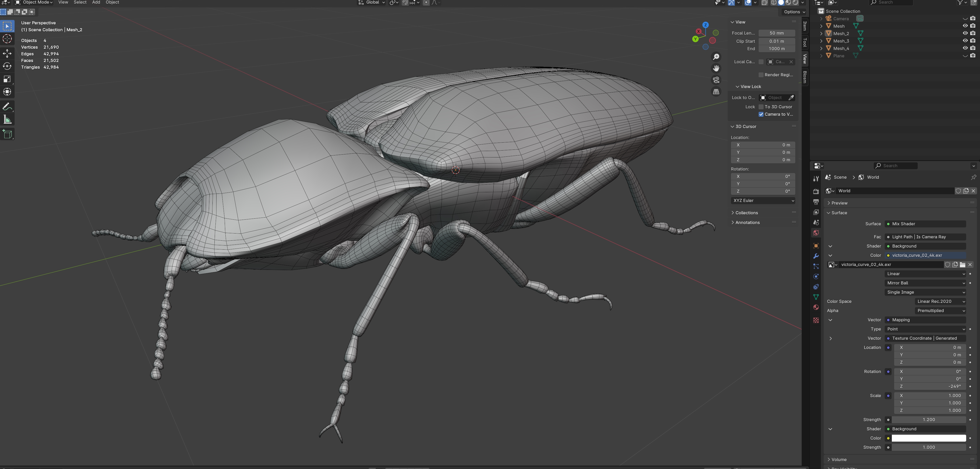980x469 pixels.
Task: Open World properties tab icon
Action: 816,233
